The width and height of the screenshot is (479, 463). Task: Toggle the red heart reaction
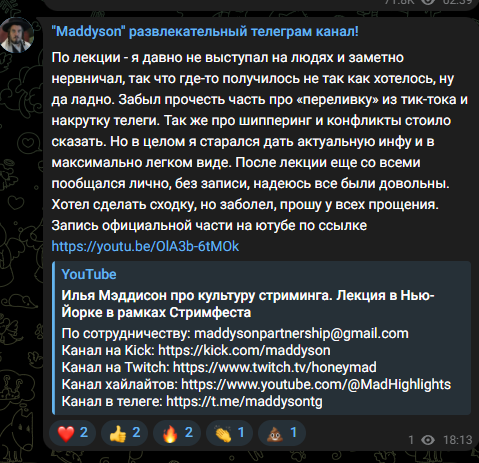pyautogui.click(x=72, y=433)
